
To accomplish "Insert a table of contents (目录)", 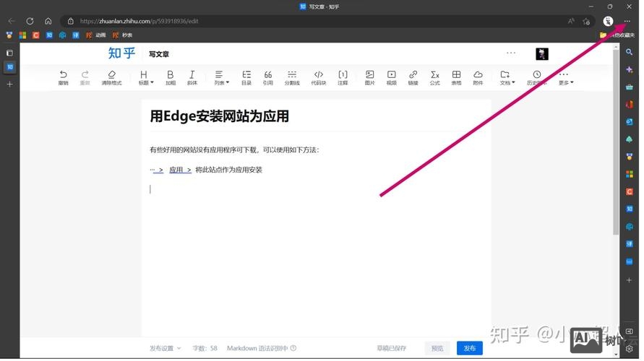I will [x=246, y=77].
